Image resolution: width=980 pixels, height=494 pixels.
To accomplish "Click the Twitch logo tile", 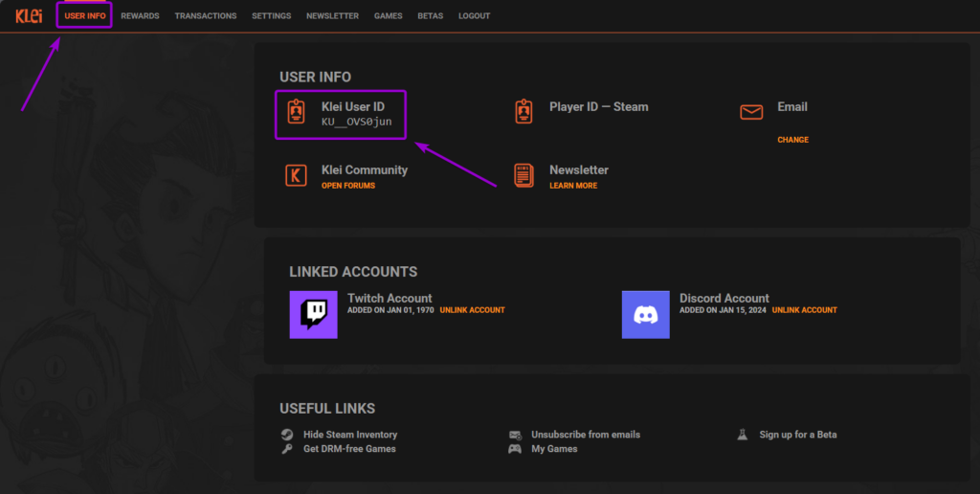I will (314, 315).
